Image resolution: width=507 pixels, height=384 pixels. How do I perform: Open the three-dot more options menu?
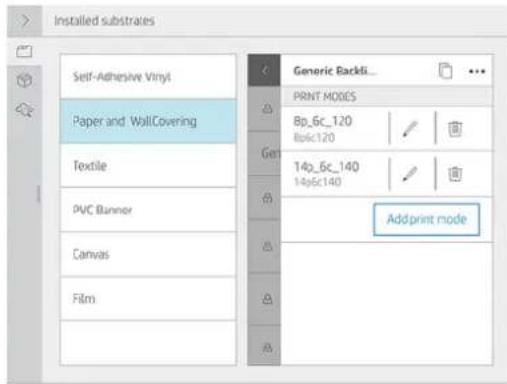477,71
